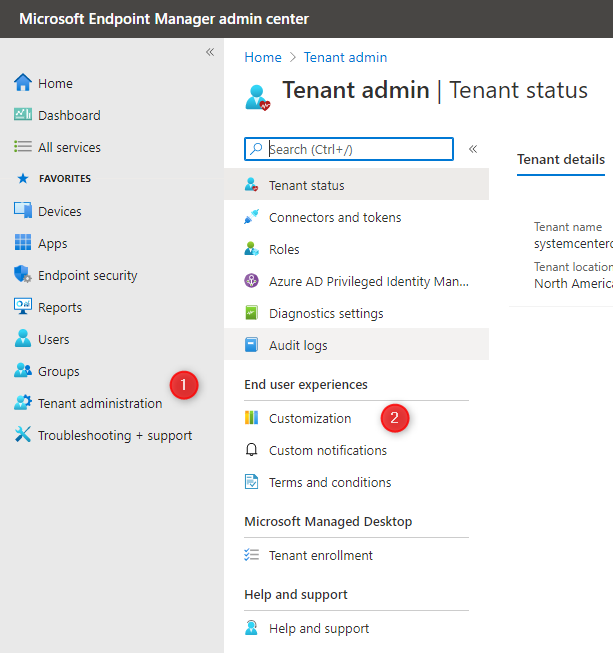Screen dimensions: 613x653
Task: Open All services in sidebar
Action: [x=69, y=147]
